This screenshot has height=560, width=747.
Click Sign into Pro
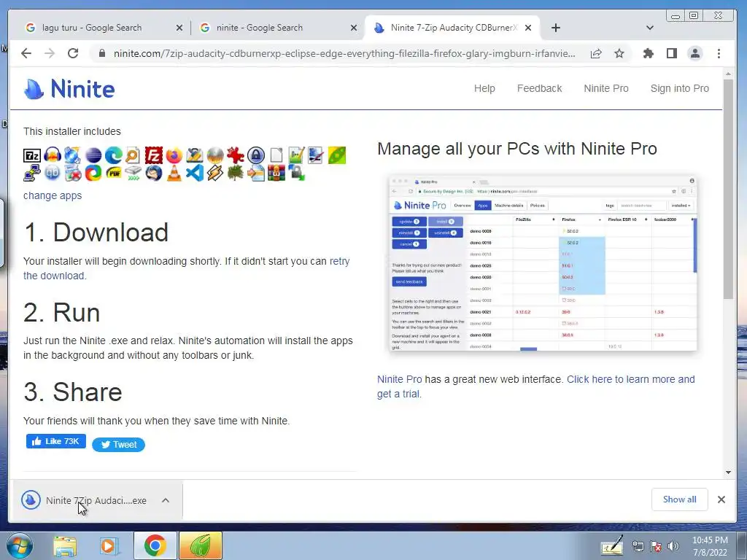680,88
